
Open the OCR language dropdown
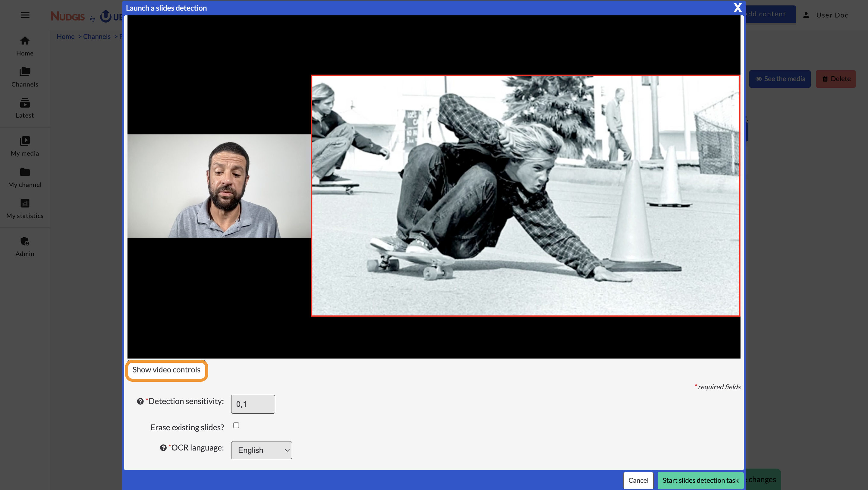(x=262, y=450)
